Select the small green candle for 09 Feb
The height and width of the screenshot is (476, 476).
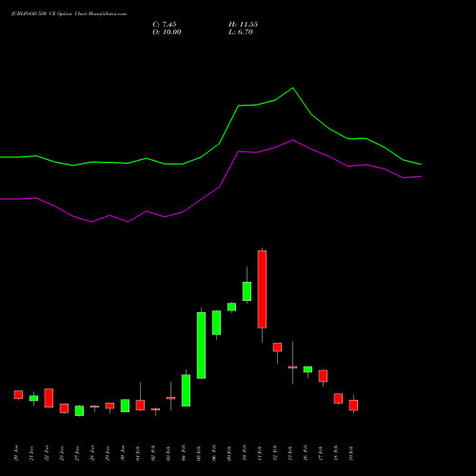231,307
